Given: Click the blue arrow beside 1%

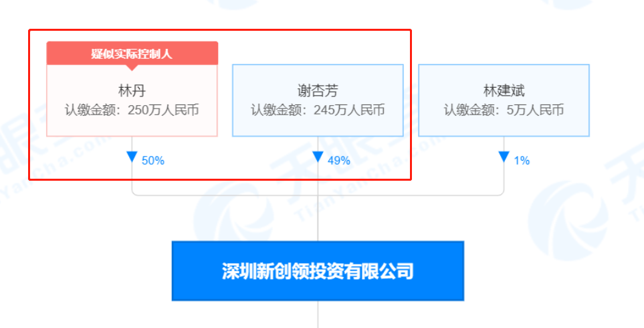Looking at the screenshot, I should [504, 157].
